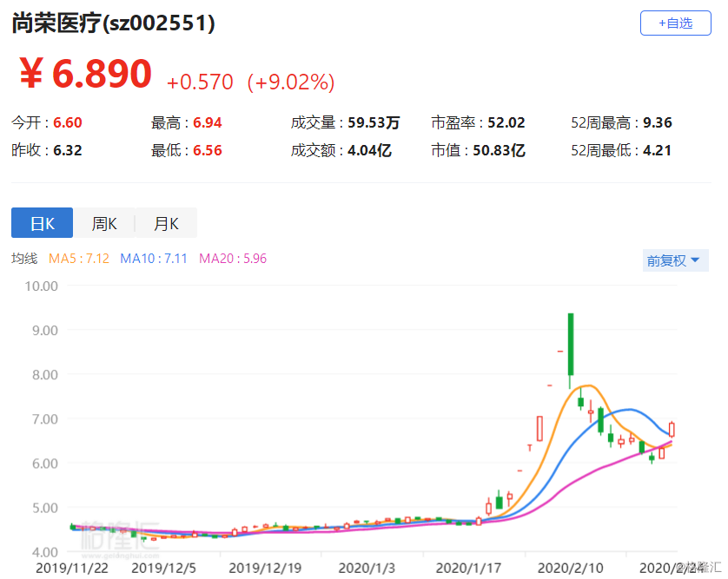Click the MA5 : 7.12 indicator label

pyautogui.click(x=79, y=259)
